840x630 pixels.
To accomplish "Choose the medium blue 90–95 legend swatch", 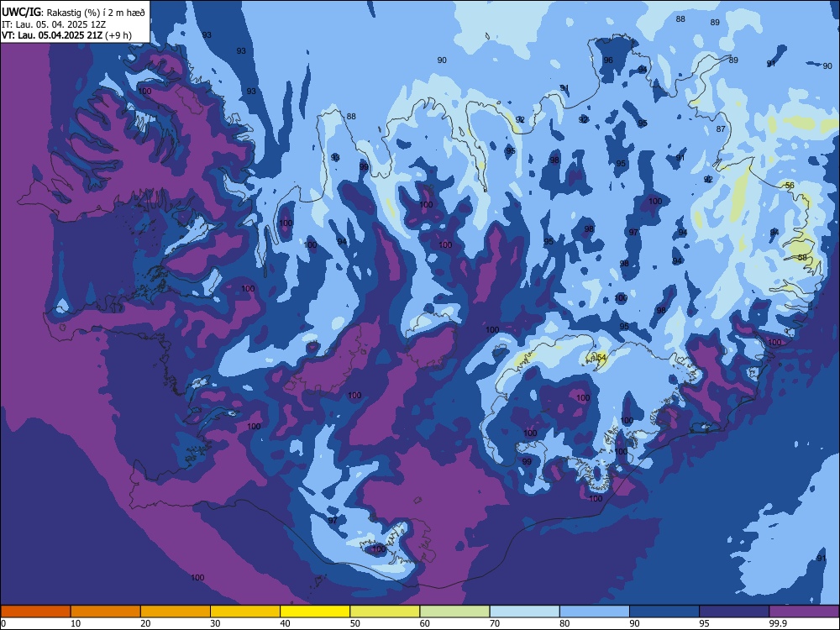I will pos(664,612).
